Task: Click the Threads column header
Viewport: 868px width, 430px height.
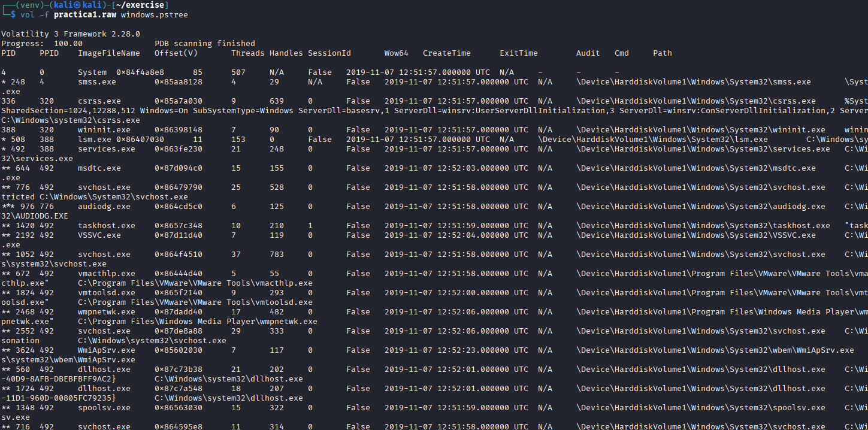Action: (248, 53)
